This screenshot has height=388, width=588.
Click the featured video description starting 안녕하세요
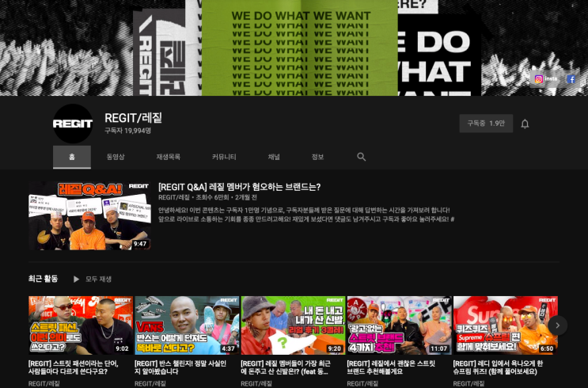click(306, 215)
